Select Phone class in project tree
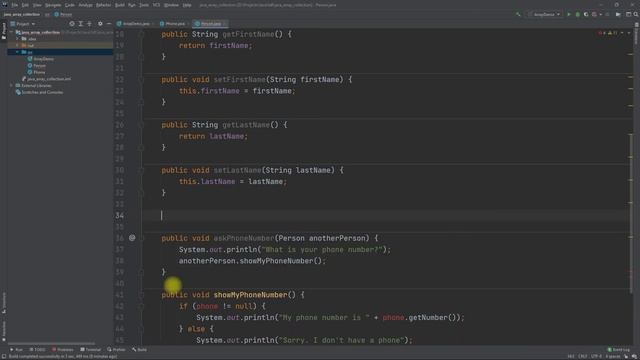 (x=39, y=72)
